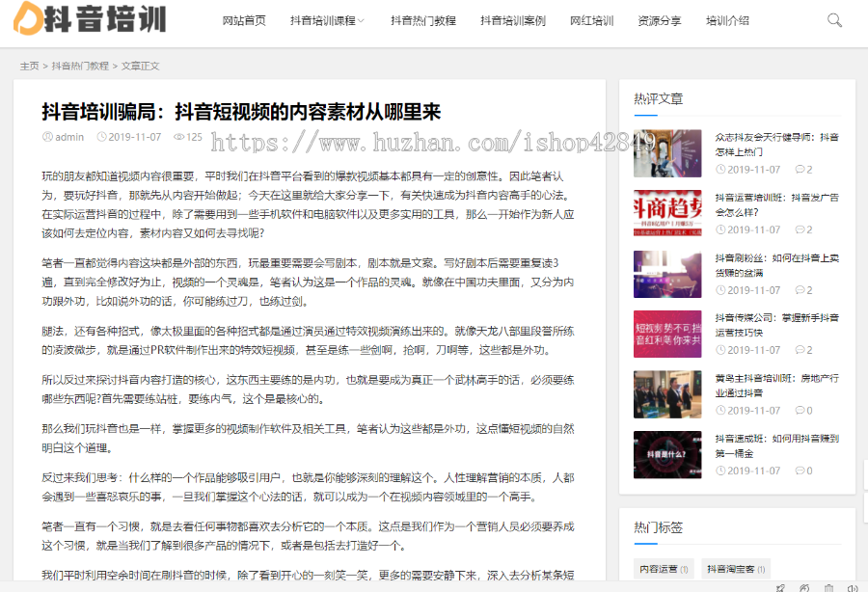Click the trash icon in bottom status bar
This screenshot has height=592, width=868.
pos(828,588)
